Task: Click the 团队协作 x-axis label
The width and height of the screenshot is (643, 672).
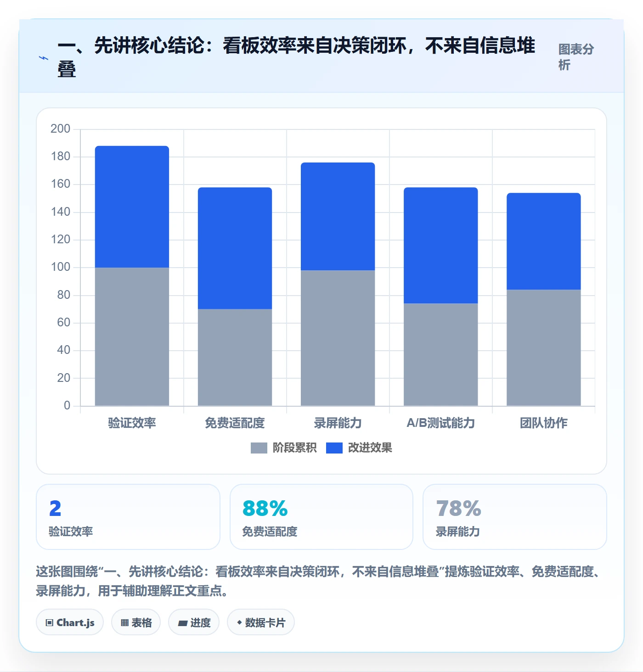Action: point(543,423)
